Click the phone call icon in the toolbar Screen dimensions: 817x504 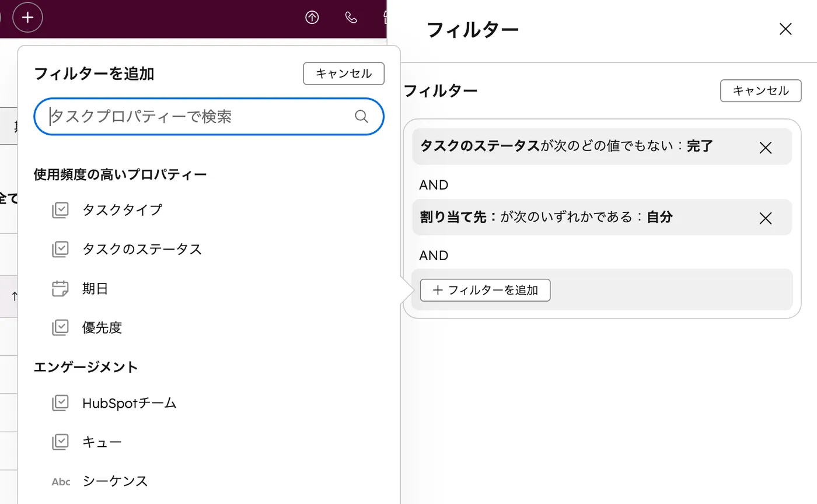point(351,17)
